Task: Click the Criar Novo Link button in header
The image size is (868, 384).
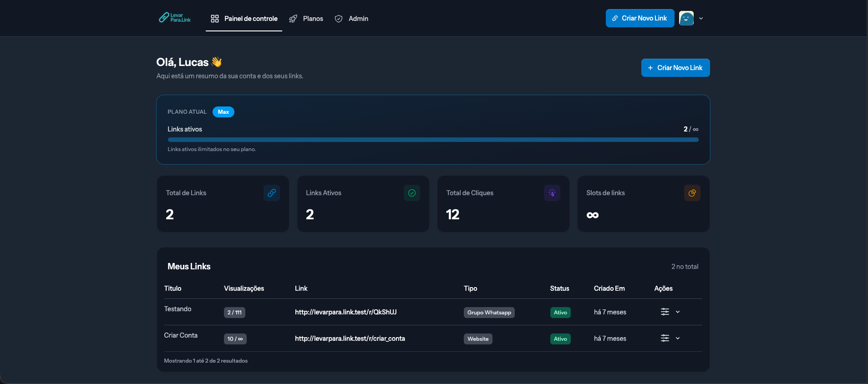Action: pos(640,18)
